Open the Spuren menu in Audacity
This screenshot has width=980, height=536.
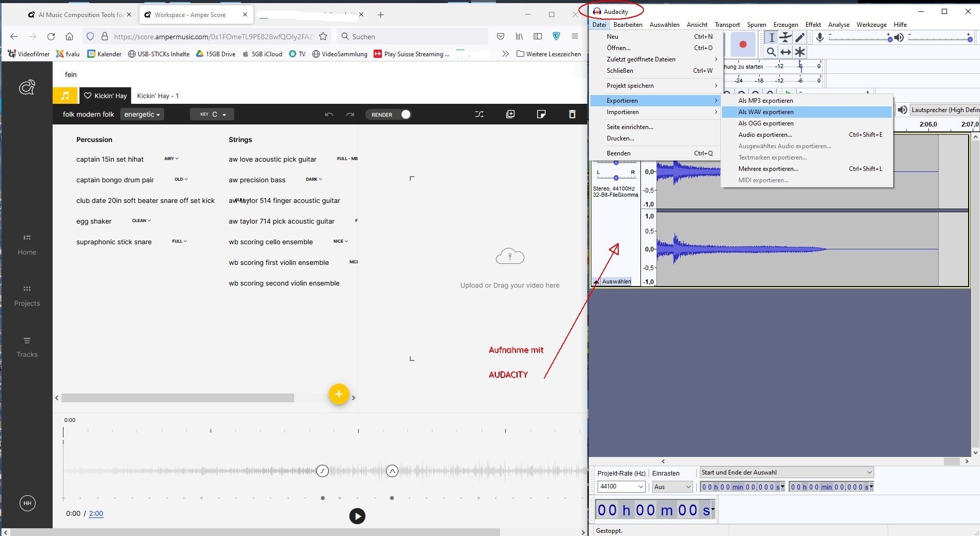pos(756,25)
